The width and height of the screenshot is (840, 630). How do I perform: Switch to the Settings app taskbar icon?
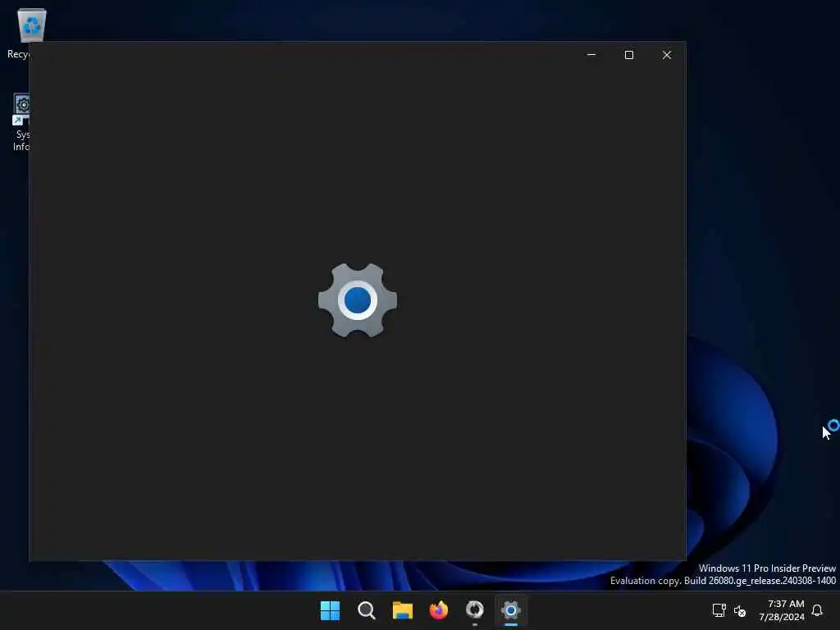coord(511,610)
